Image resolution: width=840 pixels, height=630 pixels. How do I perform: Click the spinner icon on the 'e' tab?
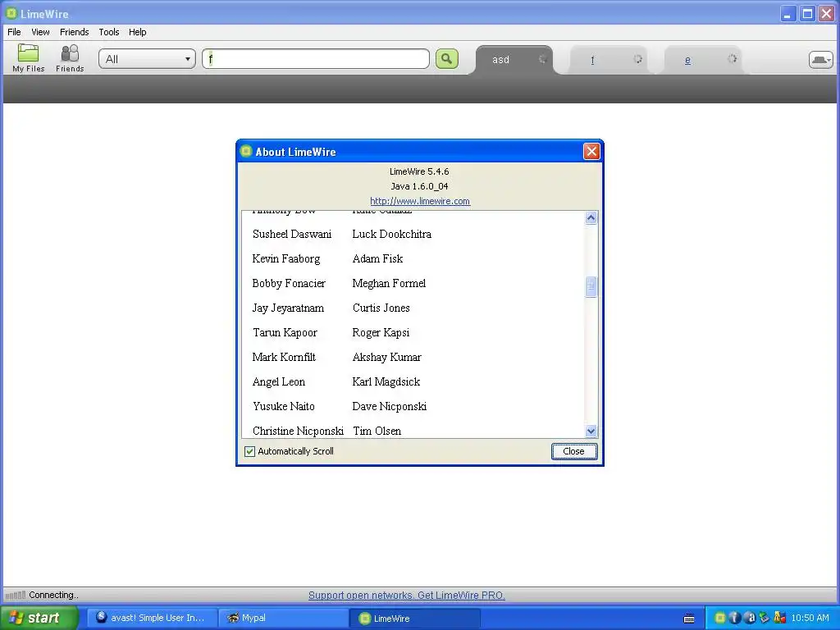(732, 59)
